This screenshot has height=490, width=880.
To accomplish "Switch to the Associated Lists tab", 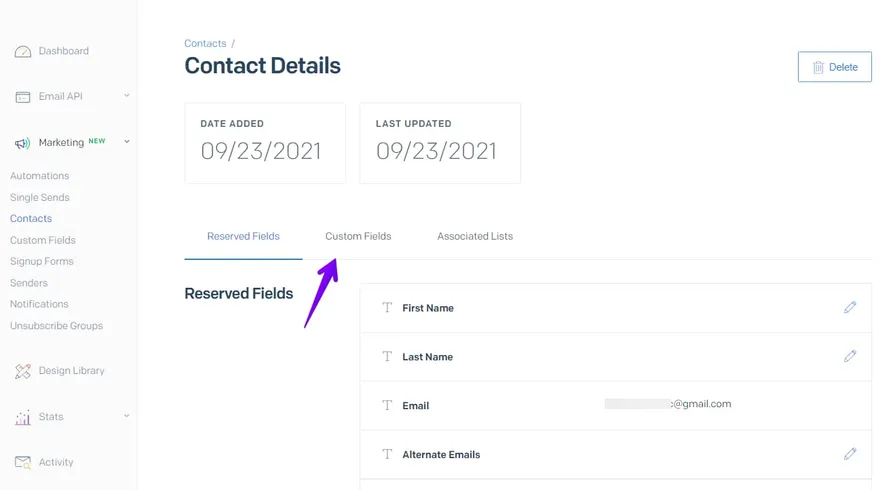I will click(x=475, y=236).
